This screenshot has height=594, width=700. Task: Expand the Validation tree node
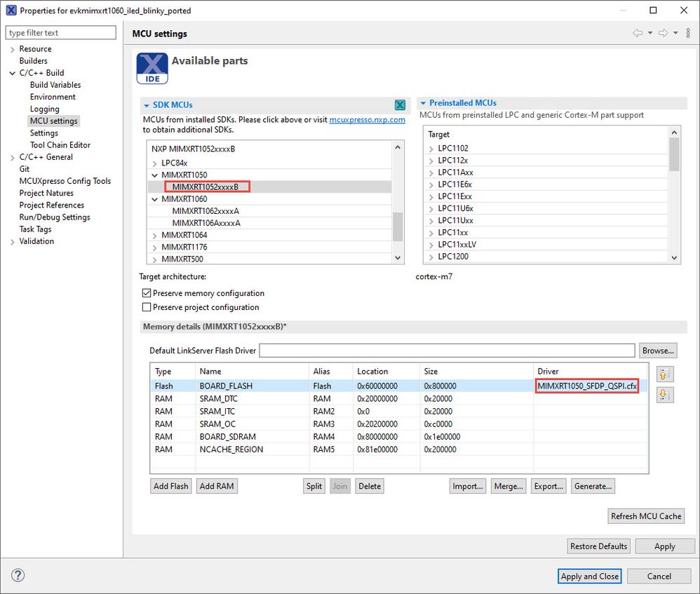pyautogui.click(x=12, y=241)
